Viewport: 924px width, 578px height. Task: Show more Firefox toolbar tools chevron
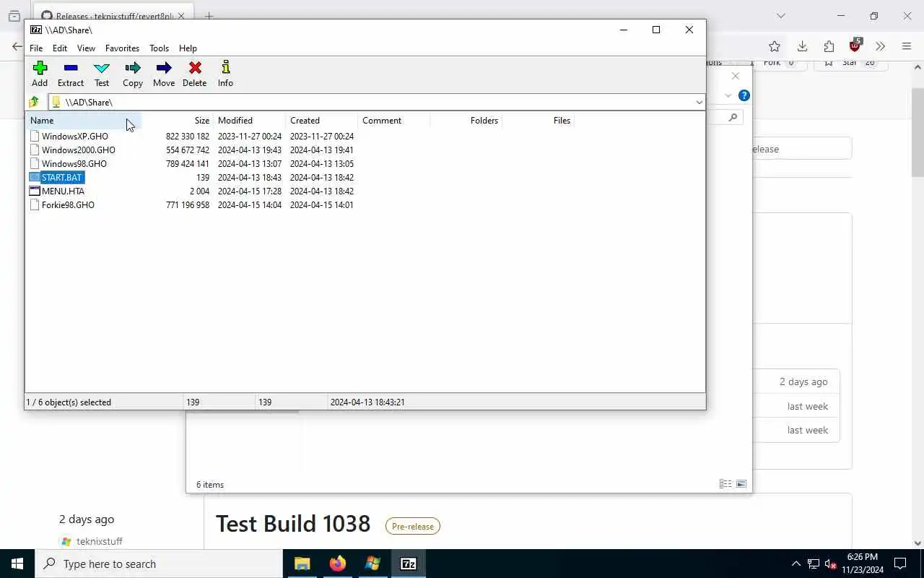click(x=880, y=46)
